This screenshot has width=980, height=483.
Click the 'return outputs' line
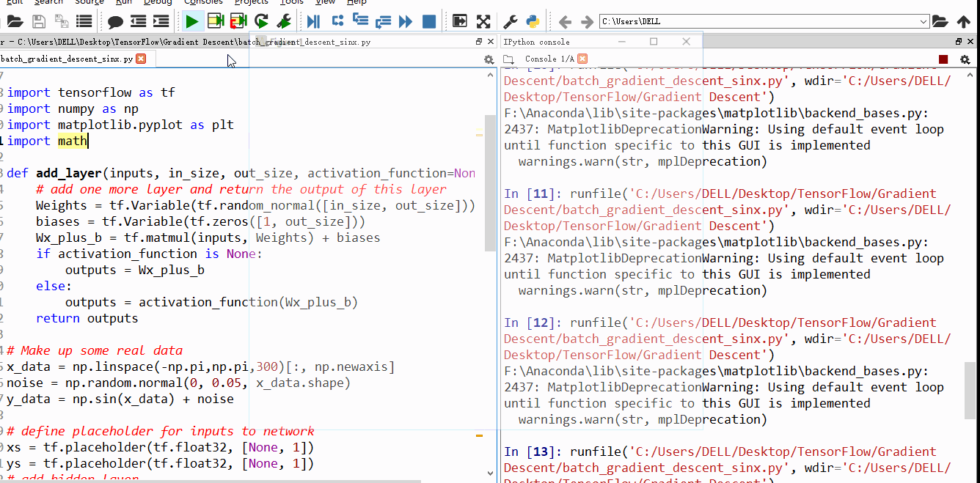87,318
